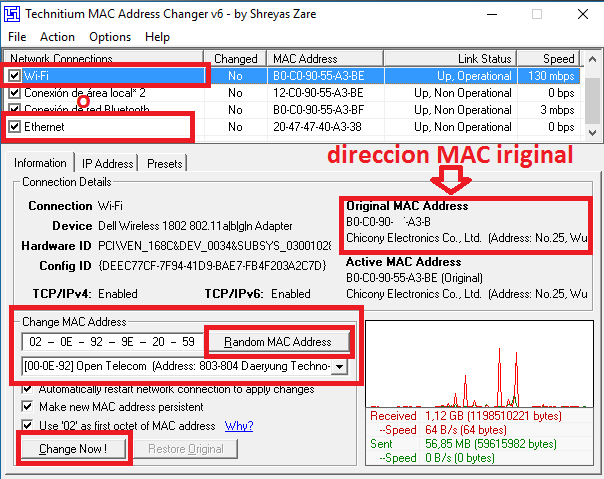This screenshot has height=479, width=604.
Task: Toggle the Conexión de área local* 2 checkbox
Action: [x=15, y=93]
